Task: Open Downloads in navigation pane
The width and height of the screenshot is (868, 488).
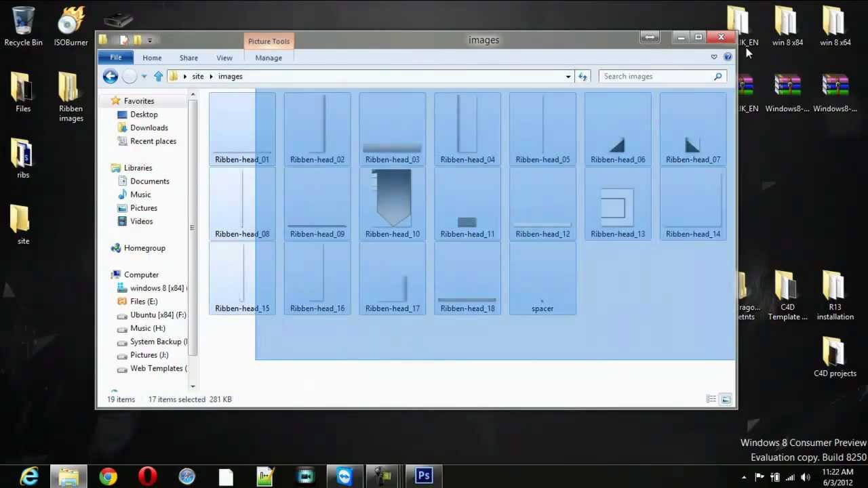Action: point(149,127)
